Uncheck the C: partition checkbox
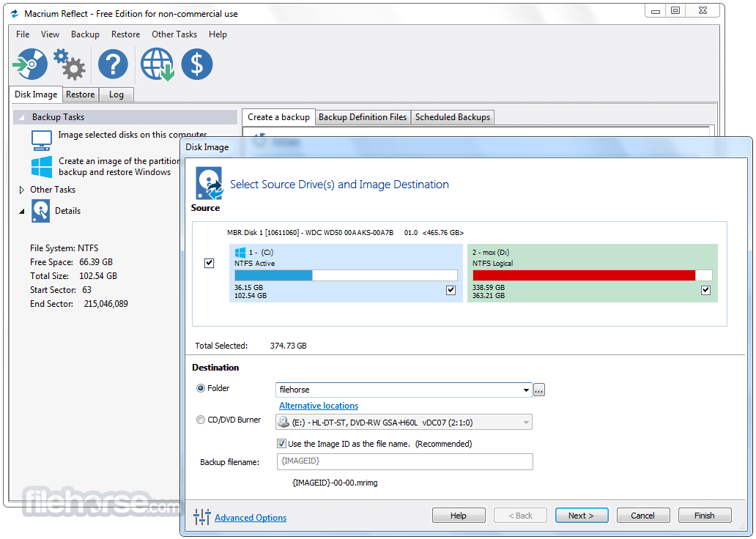756x539 pixels. pyautogui.click(x=451, y=290)
